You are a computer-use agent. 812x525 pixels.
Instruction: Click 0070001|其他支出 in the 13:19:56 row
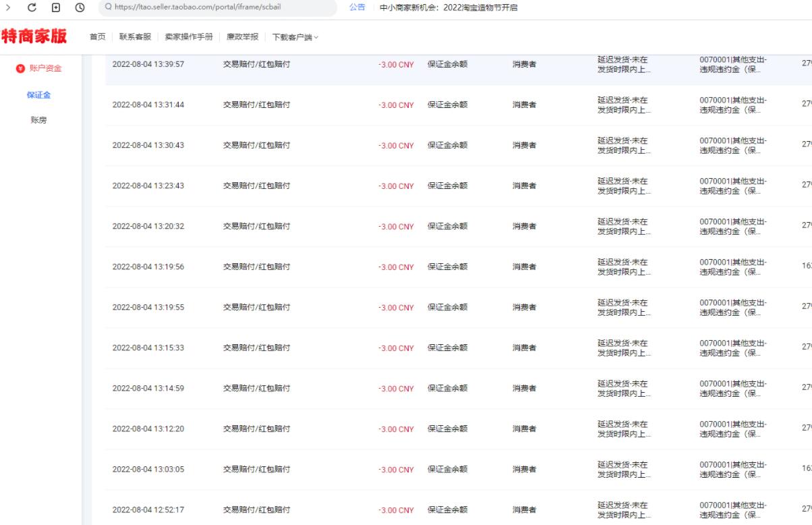coord(733,267)
